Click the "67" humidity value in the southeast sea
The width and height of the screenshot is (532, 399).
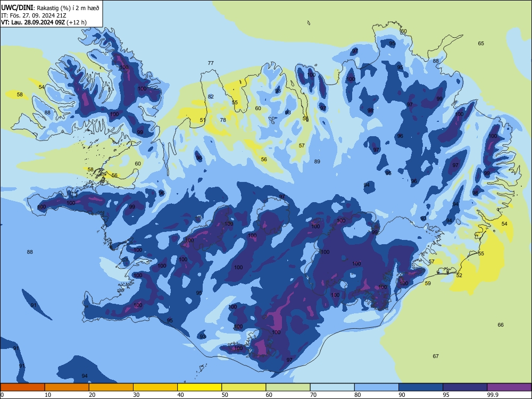pos(436,356)
